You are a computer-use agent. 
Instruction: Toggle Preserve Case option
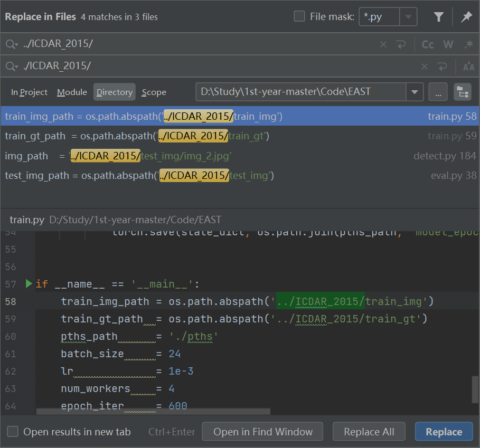click(x=468, y=66)
